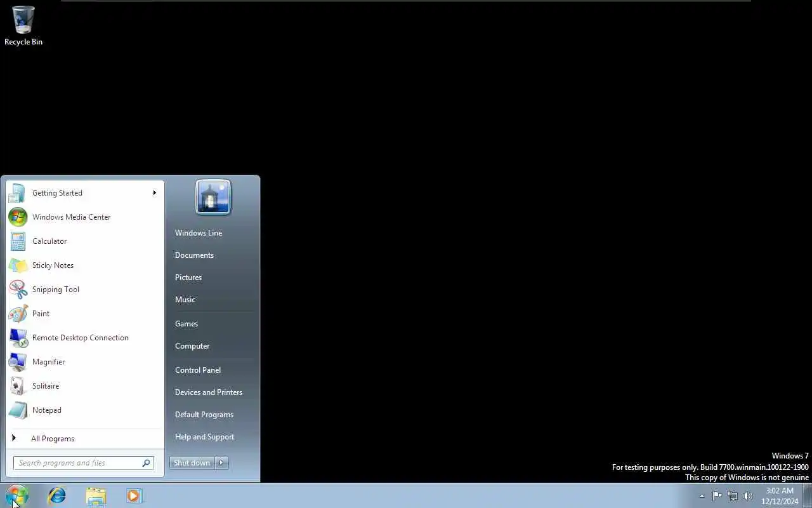Launch the Snipping Tool scissors icon
Screen dimensions: 812x508
click(x=17, y=290)
